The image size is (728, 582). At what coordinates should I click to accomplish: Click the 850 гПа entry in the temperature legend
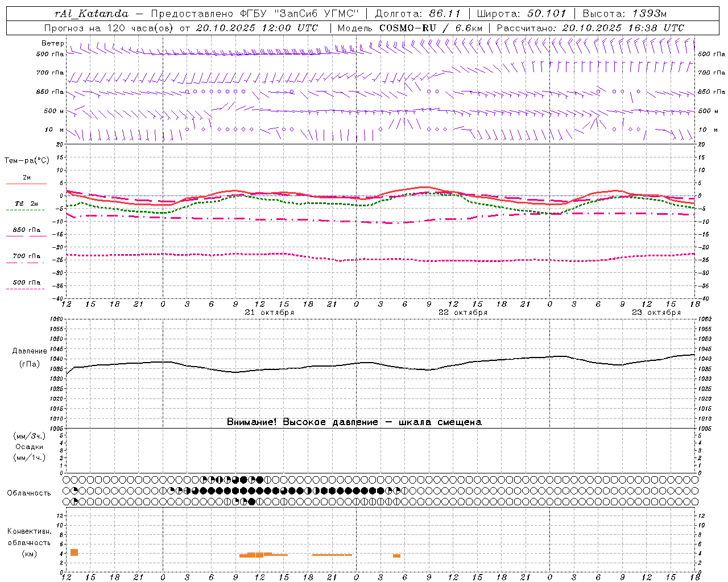click(x=27, y=230)
